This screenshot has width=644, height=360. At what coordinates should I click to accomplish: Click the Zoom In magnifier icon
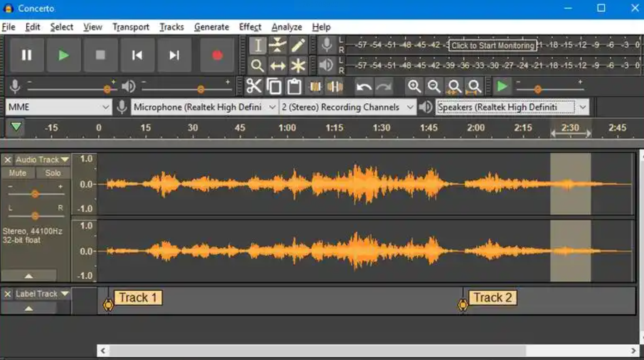pos(414,87)
